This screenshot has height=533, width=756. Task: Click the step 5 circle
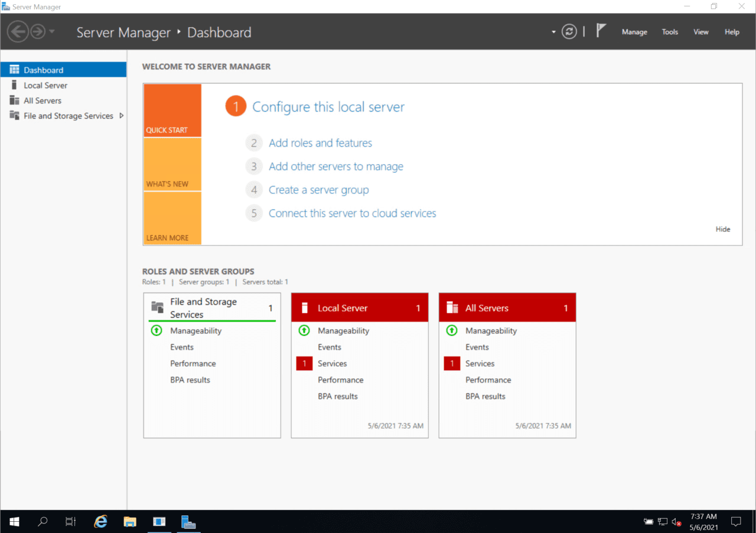coord(254,213)
